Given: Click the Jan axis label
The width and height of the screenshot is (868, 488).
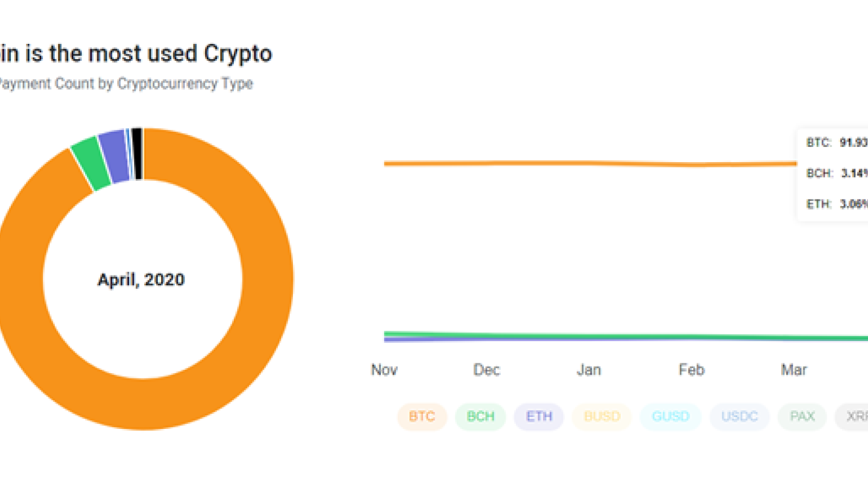Looking at the screenshot, I should pos(589,370).
